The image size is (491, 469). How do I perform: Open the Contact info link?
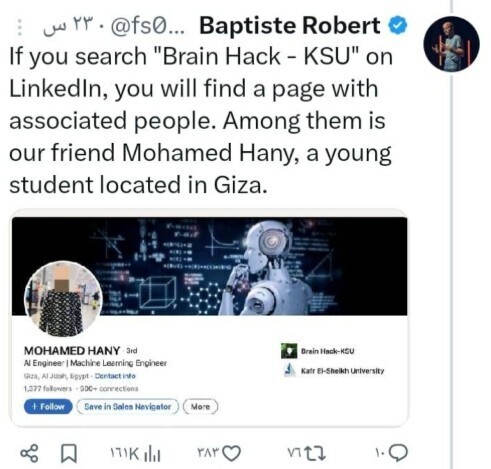(x=115, y=376)
